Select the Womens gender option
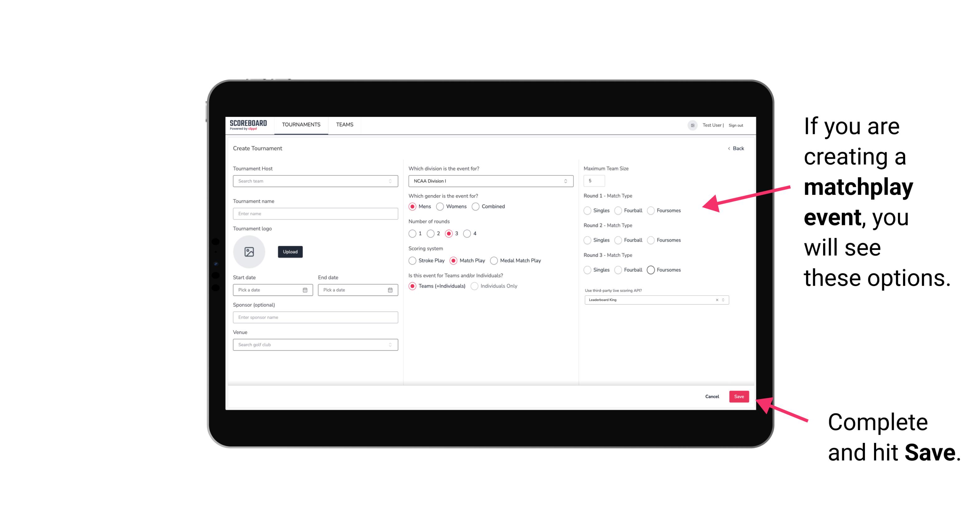 (x=441, y=206)
